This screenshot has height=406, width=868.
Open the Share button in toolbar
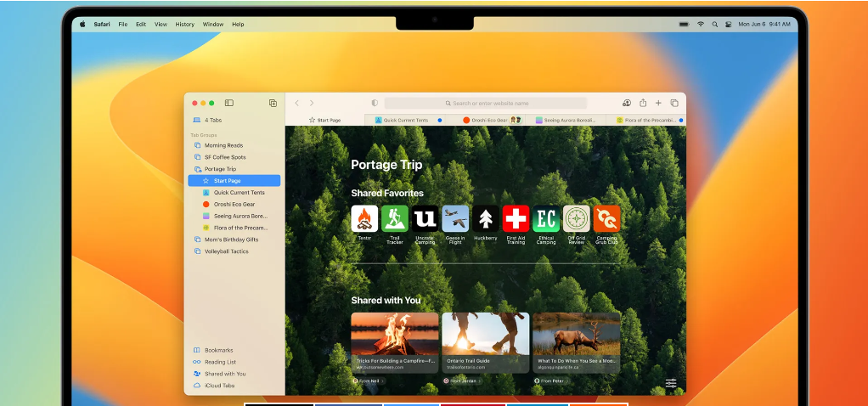click(643, 103)
